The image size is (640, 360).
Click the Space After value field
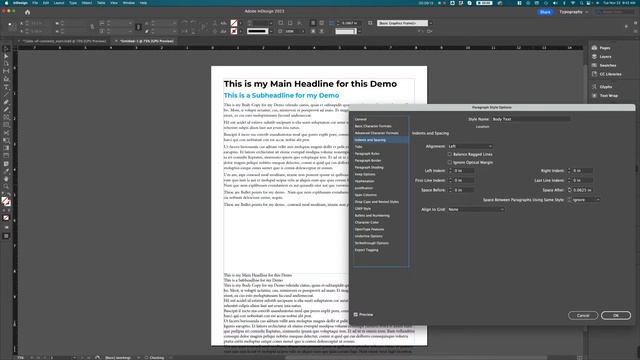click(x=582, y=190)
